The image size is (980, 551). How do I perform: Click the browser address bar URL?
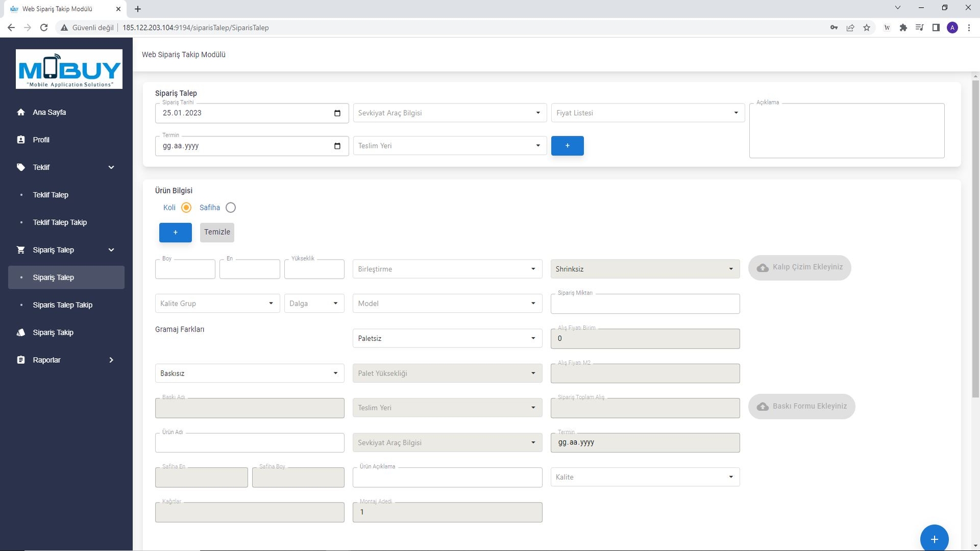[195, 28]
